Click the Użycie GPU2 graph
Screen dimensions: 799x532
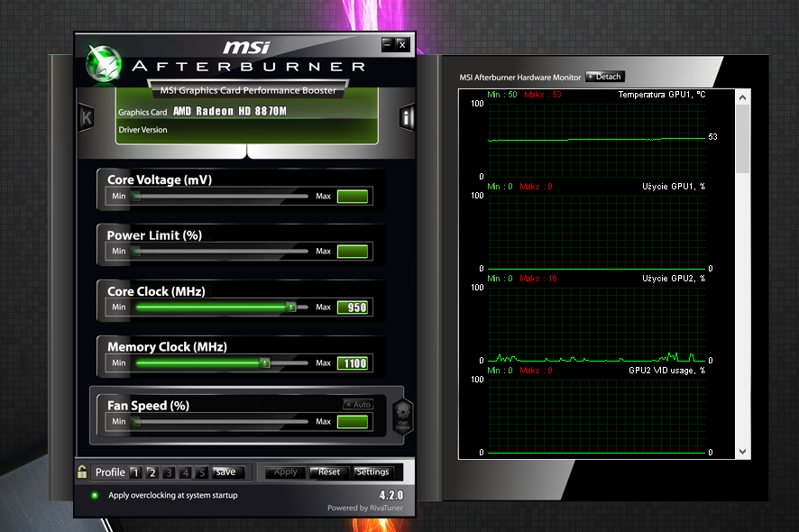tap(597, 324)
